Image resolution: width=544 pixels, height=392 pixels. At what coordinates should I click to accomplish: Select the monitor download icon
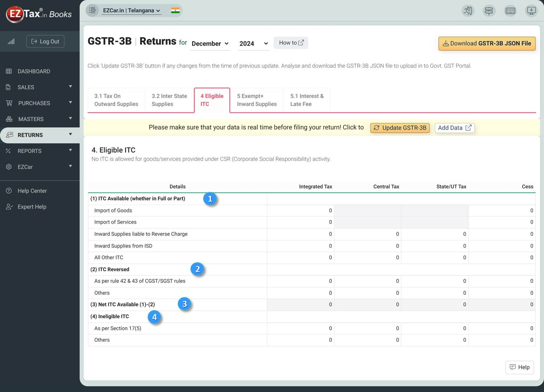coord(531,11)
